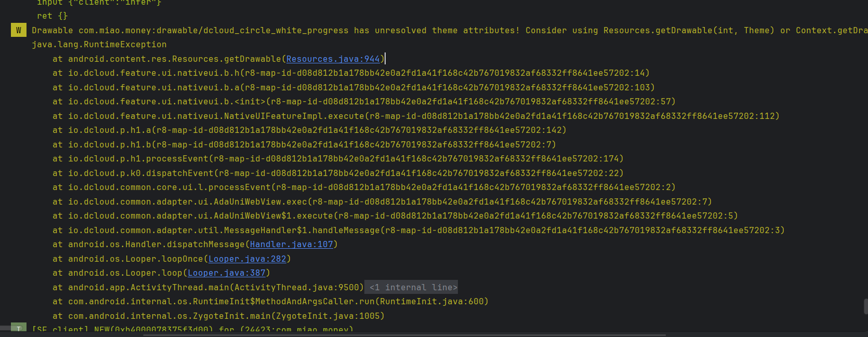Click the yellow W warning level badge
The image size is (868, 337).
[19, 30]
